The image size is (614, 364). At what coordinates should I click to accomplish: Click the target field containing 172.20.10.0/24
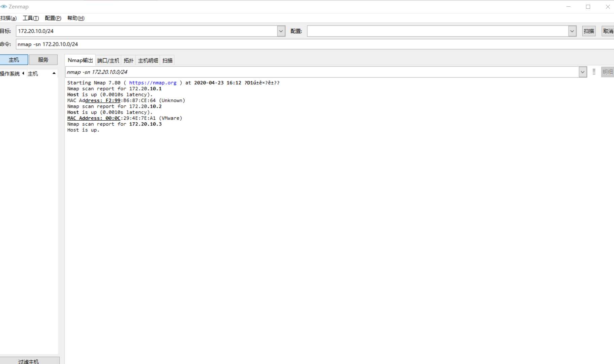147,31
